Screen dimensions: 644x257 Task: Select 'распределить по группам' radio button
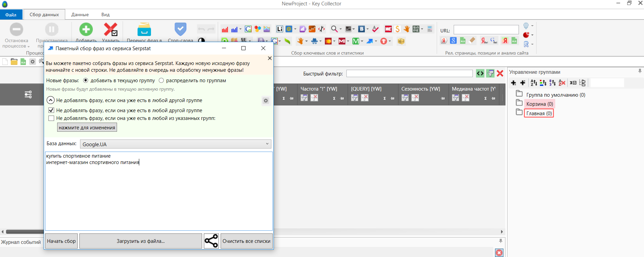[161, 81]
